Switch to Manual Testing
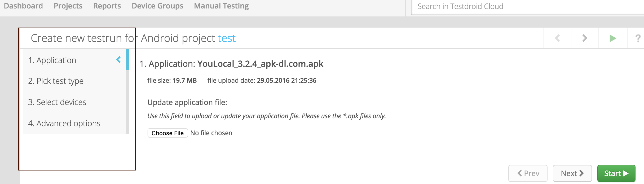644x184 pixels. 221,6
